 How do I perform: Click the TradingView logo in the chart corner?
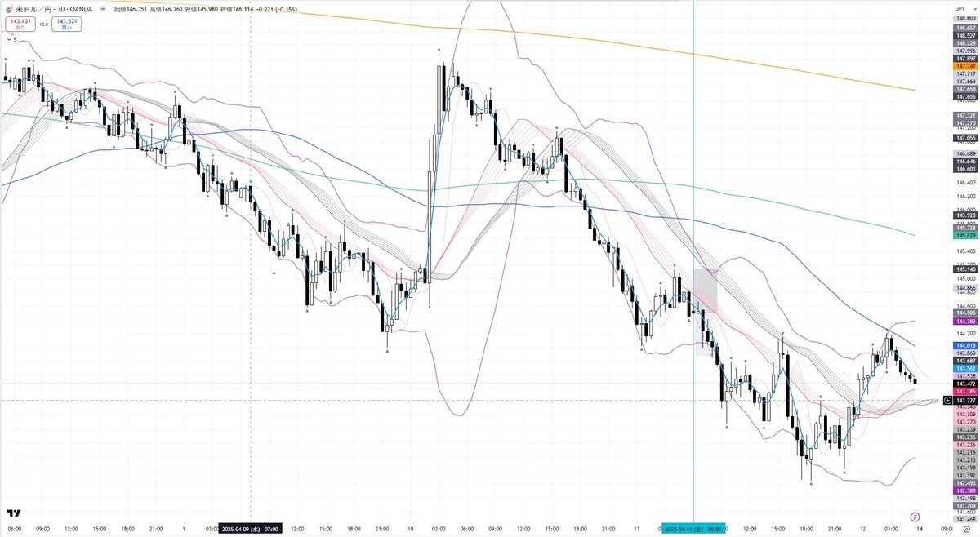pos(14,513)
